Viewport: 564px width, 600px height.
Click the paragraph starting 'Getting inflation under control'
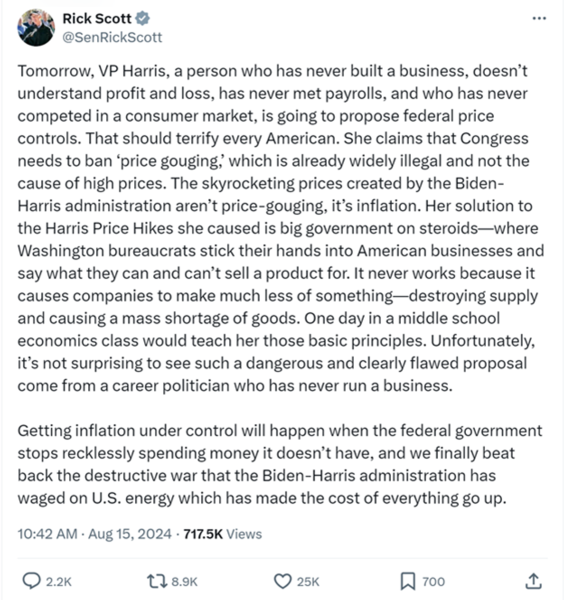(x=280, y=464)
